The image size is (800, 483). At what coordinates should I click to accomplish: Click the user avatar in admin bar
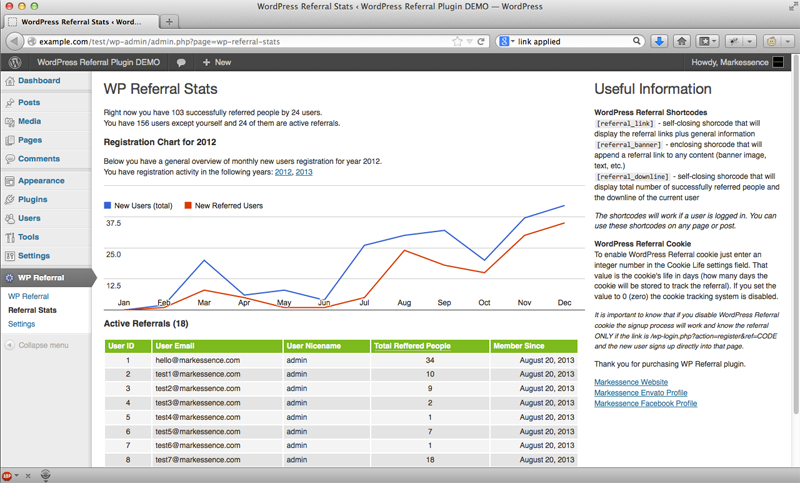[x=778, y=62]
